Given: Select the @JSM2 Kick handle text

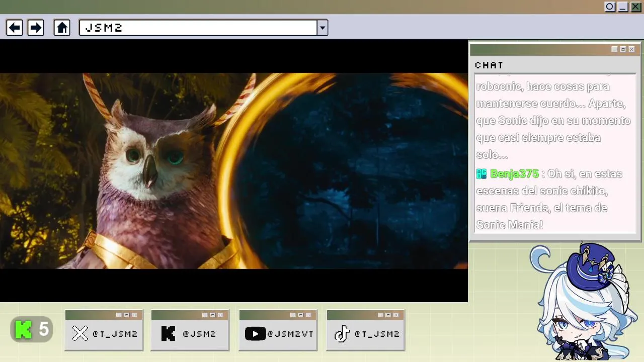Looking at the screenshot, I should tap(199, 334).
